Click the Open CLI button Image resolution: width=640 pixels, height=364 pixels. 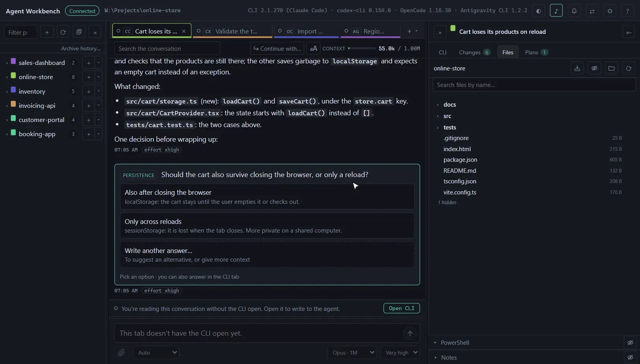click(402, 308)
